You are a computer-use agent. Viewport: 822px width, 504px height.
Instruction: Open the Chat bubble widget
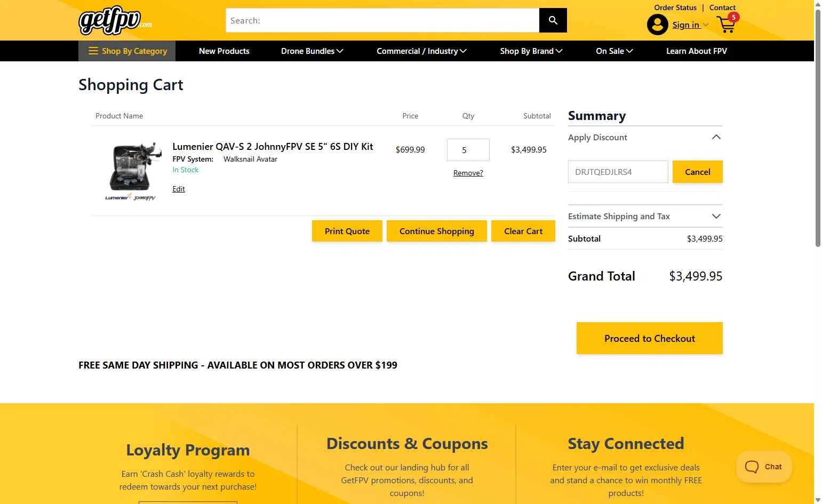pos(764,467)
